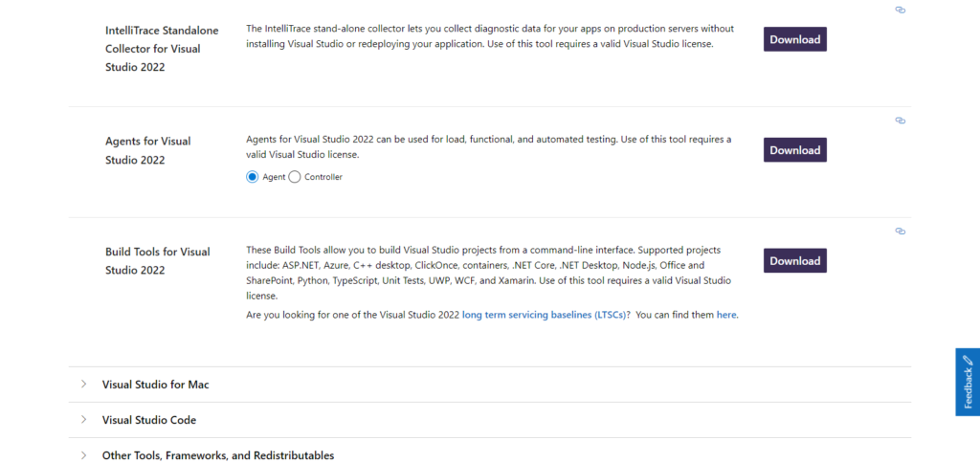
Task: Click the Visual Studio Code chevron arrow
Action: point(84,420)
